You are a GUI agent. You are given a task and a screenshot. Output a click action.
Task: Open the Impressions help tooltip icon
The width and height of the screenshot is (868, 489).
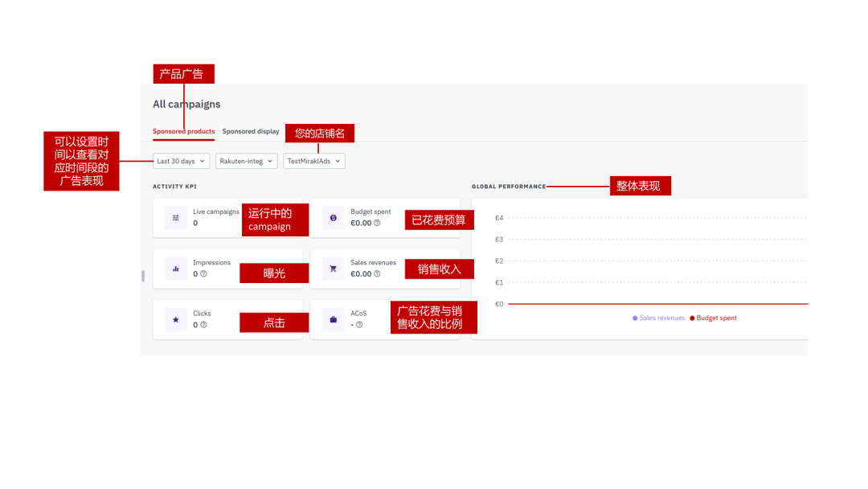coord(205,273)
